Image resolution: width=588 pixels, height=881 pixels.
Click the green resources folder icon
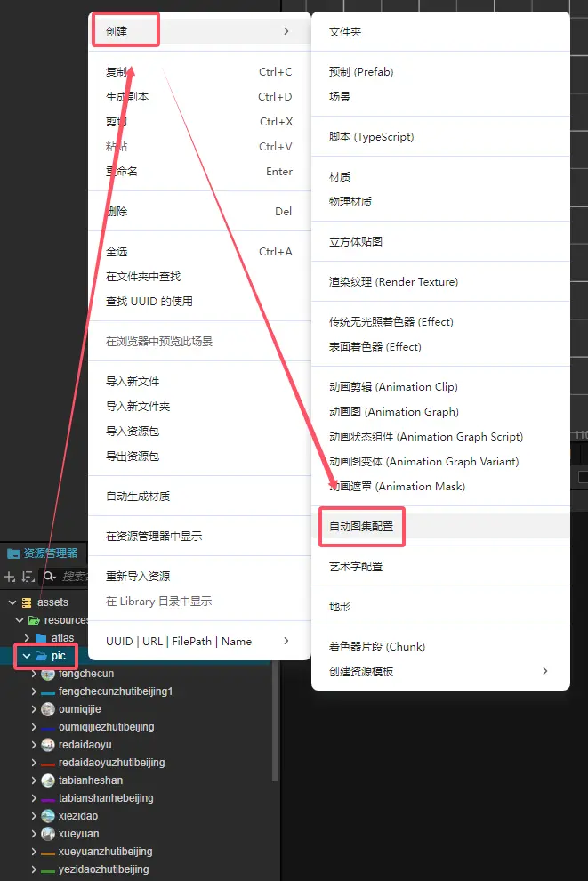click(x=34, y=620)
